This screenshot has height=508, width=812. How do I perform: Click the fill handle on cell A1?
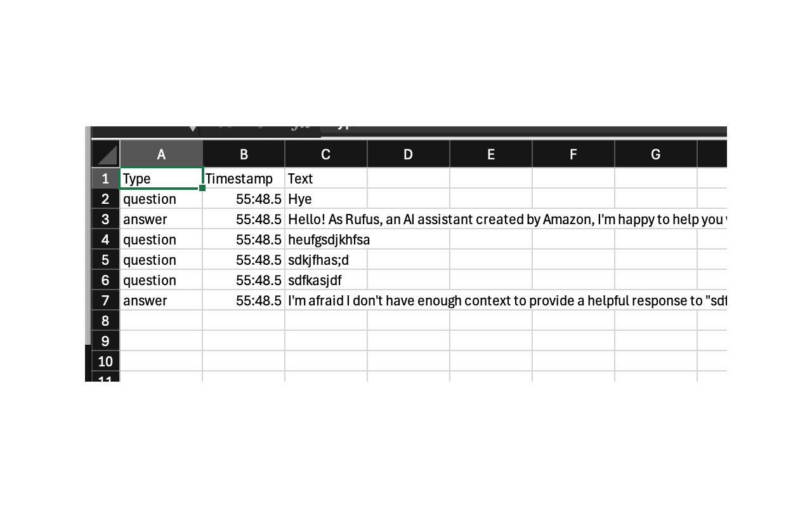point(202,188)
